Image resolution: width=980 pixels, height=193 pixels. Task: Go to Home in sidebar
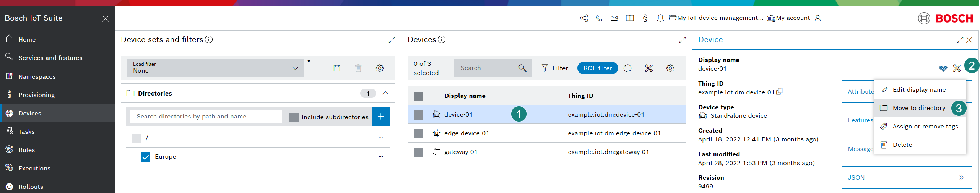[x=57, y=39]
